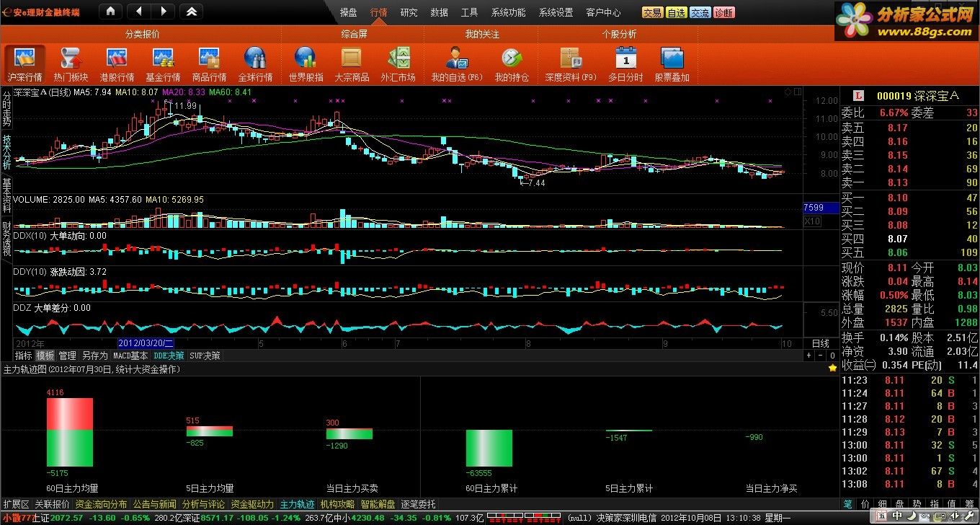This screenshot has width=980, height=525.
Task: Open the 研究 top menu
Action: [409, 12]
